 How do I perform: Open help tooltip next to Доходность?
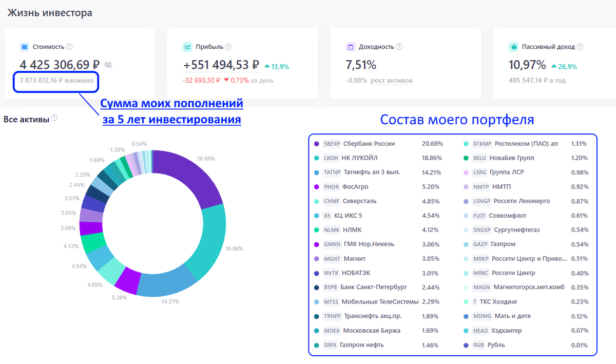[399, 47]
